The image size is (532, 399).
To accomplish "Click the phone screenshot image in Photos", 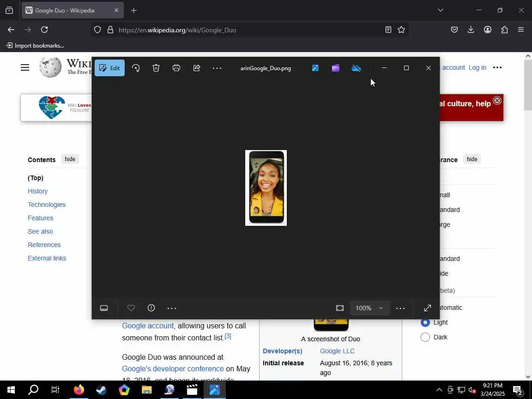I will [266, 187].
